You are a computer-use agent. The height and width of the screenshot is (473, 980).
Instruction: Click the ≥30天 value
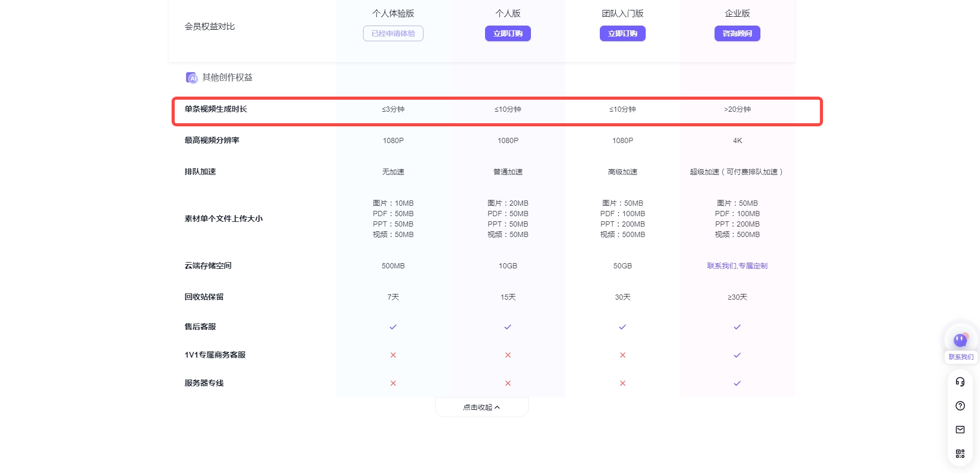[x=737, y=297]
